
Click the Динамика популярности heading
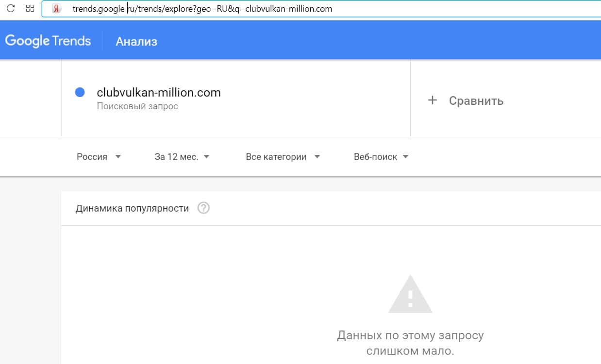(x=132, y=208)
